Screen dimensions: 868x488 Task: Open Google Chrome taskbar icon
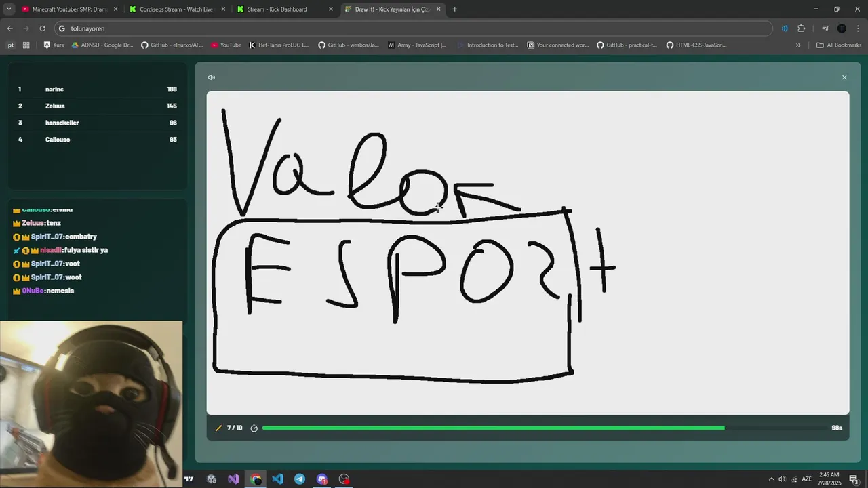pos(256,479)
